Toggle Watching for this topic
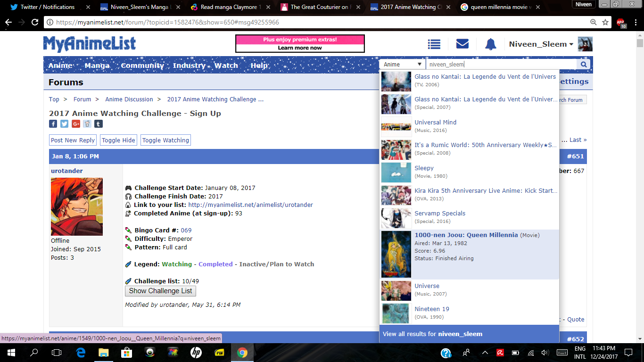The height and width of the screenshot is (362, 644). click(165, 140)
